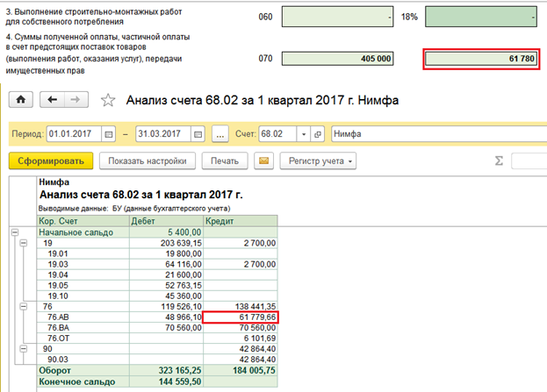The width and height of the screenshot is (547, 392).
Task: Select Начальное сальдо debit 5 400,00
Action: click(166, 232)
